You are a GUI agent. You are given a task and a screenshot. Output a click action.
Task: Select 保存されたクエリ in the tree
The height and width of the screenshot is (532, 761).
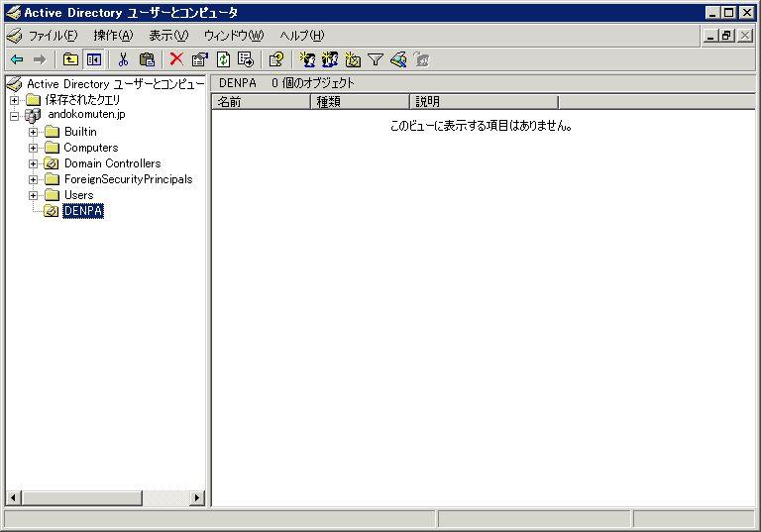[82, 99]
